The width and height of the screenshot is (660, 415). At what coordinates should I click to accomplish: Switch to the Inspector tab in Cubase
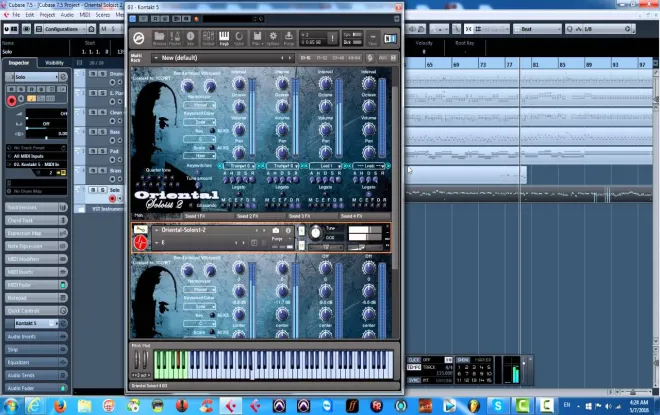tap(19, 63)
